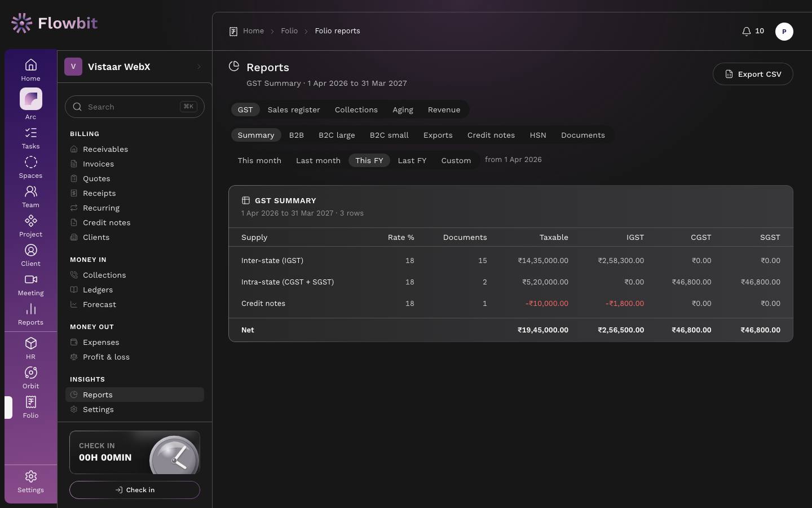Open Receivables in the Billing menu

135,149
